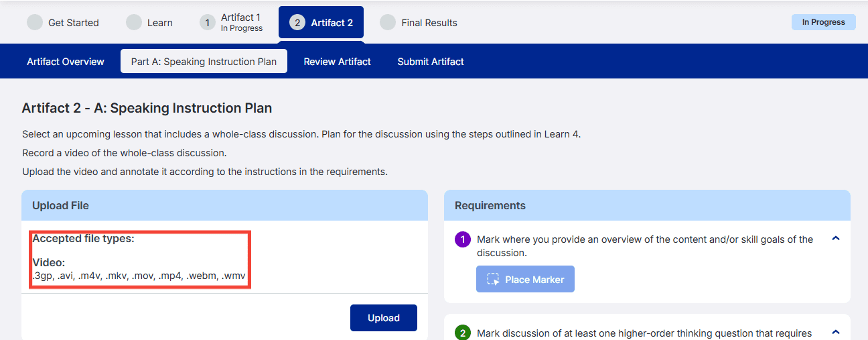
Task: Click the green requirement number 2 badge
Action: pos(463,333)
